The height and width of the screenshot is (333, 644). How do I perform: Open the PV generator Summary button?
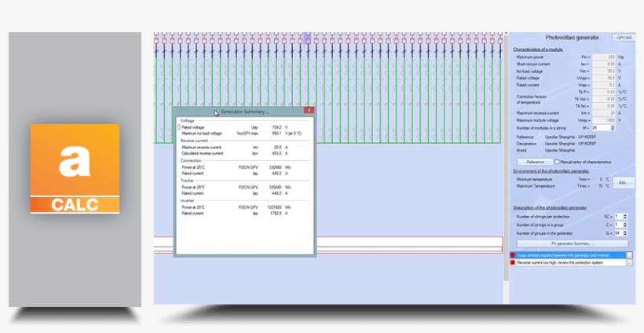pos(572,243)
